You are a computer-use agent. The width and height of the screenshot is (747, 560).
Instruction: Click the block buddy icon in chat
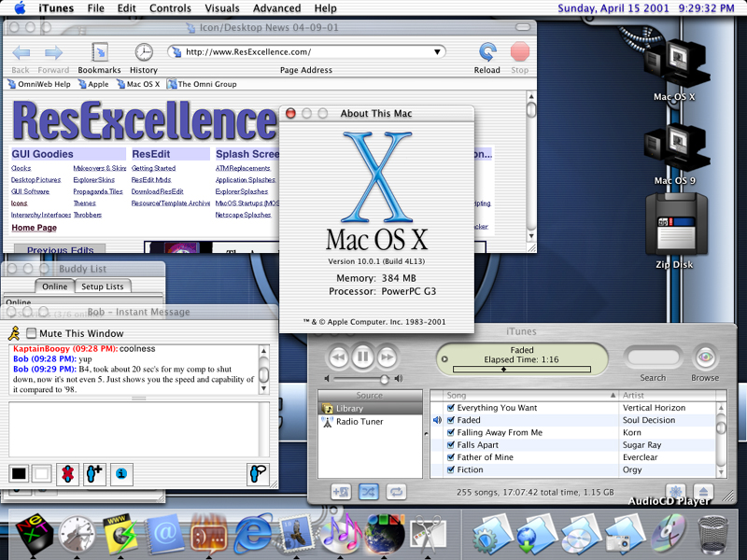(66, 474)
